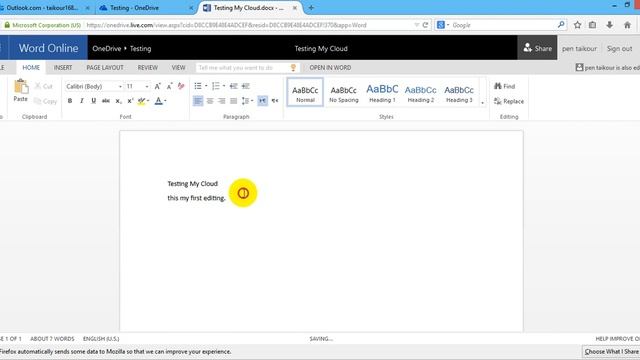Reload page with browser refresh icon
The width and height of the screenshot is (640, 360).
click(x=425, y=25)
